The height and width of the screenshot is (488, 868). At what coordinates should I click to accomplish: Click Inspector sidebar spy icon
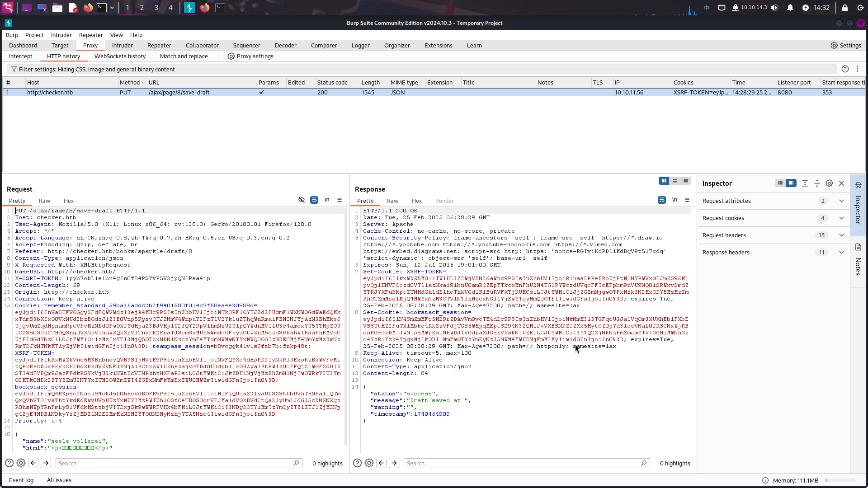[x=858, y=185]
